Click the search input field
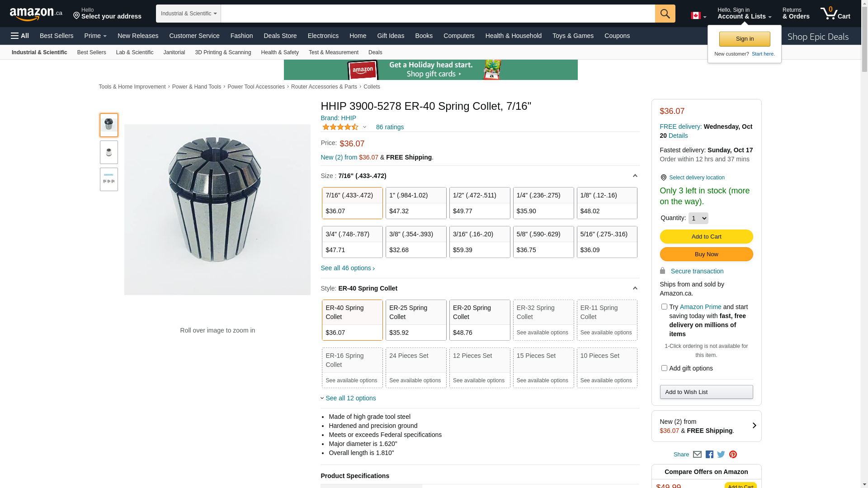This screenshot has width=868, height=488. (x=438, y=14)
